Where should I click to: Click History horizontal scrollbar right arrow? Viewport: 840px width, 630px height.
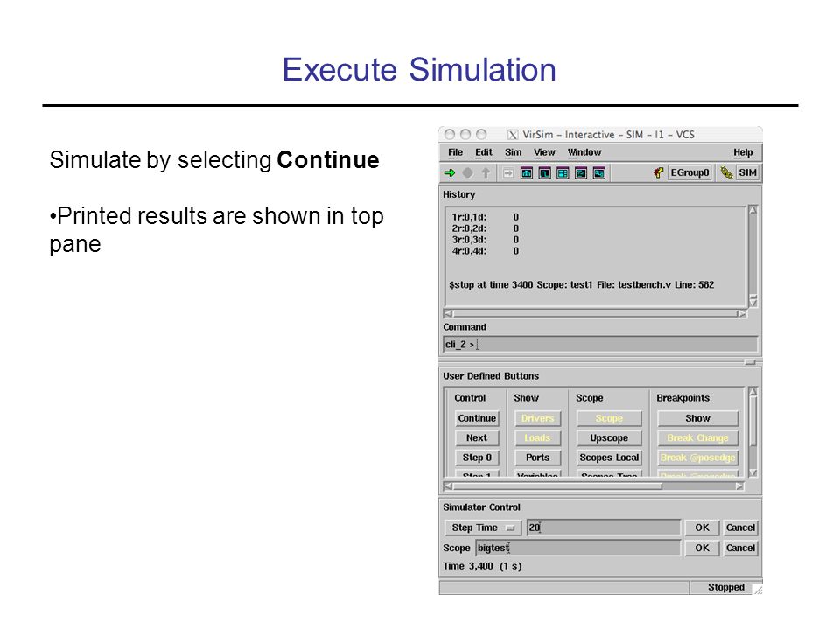click(742, 314)
